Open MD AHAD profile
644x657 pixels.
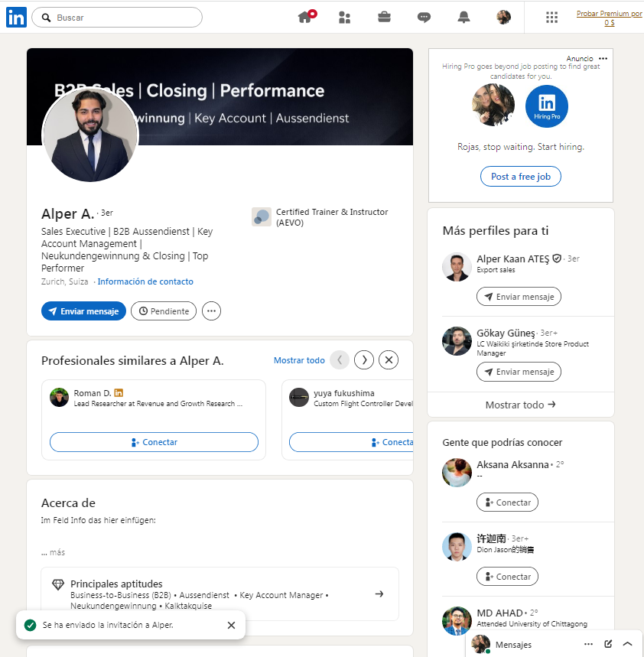tap(499, 613)
